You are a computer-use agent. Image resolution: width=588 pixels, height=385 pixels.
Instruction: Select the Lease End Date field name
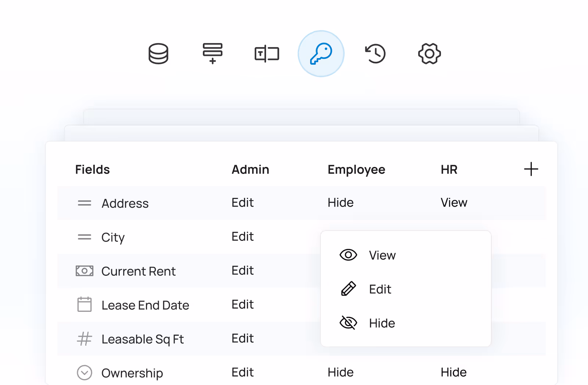coord(145,305)
